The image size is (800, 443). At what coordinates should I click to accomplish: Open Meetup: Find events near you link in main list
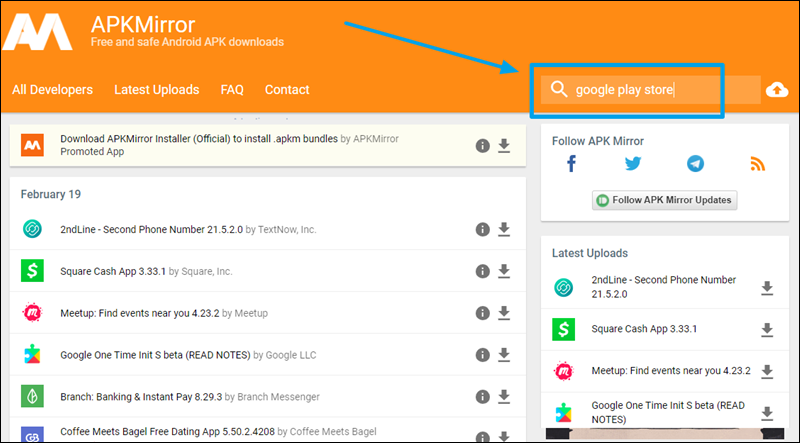(x=140, y=313)
